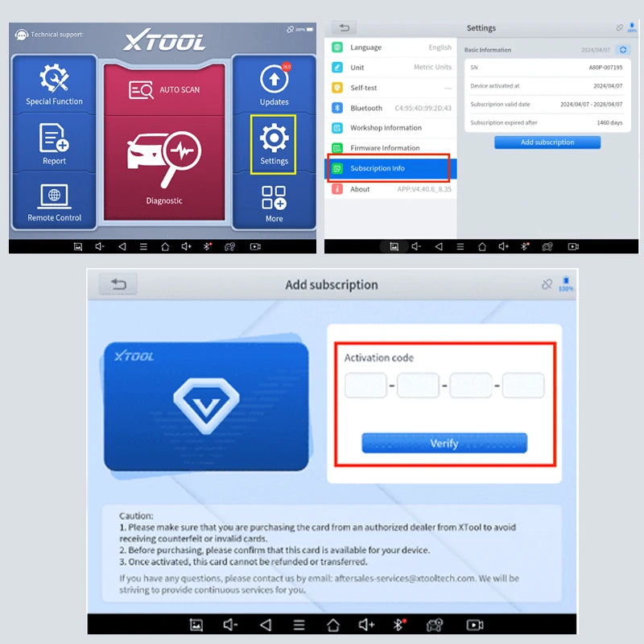Focus fourth Activation code field
Viewport: 644px width, 644px height.
(x=522, y=385)
